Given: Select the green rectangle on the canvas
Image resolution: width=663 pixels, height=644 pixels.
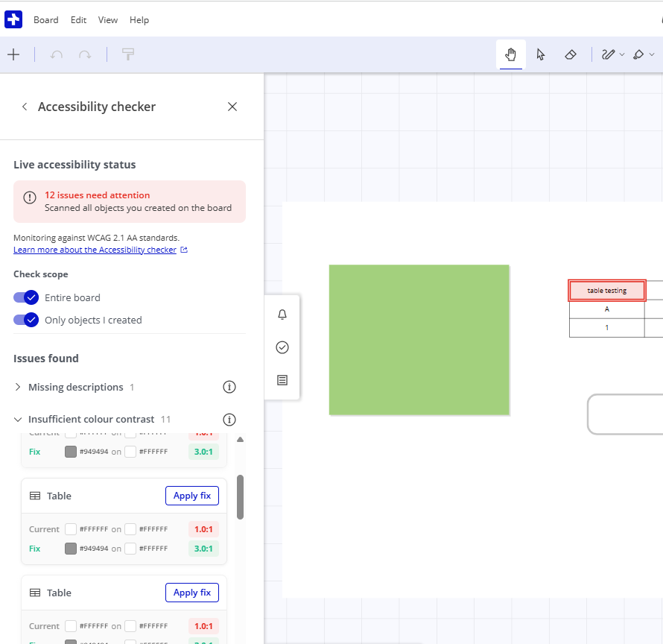Looking at the screenshot, I should pyautogui.click(x=419, y=340).
